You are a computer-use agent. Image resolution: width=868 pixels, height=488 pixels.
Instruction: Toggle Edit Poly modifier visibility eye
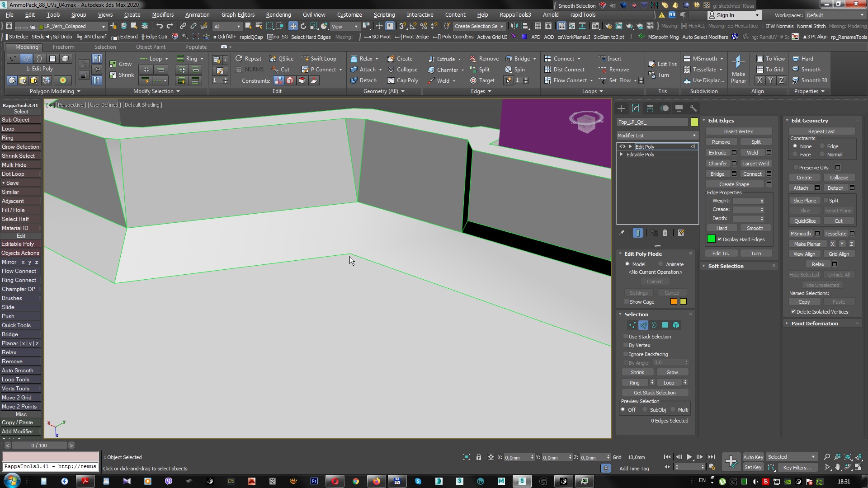pos(623,147)
